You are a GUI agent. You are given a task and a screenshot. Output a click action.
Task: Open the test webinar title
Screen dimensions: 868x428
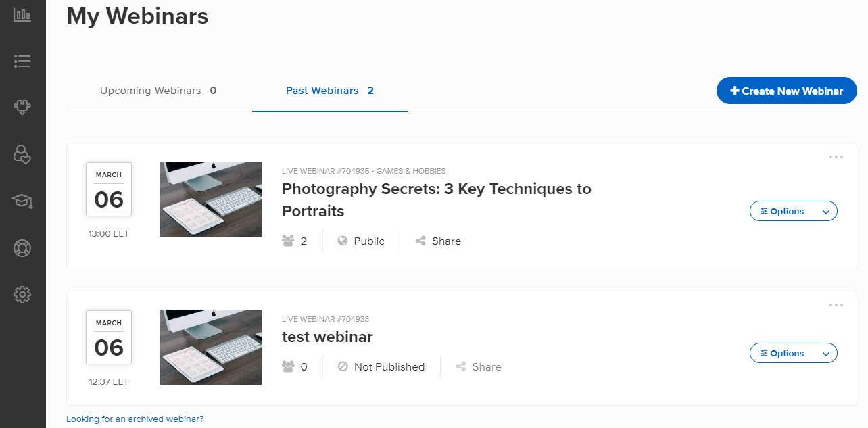[327, 337]
